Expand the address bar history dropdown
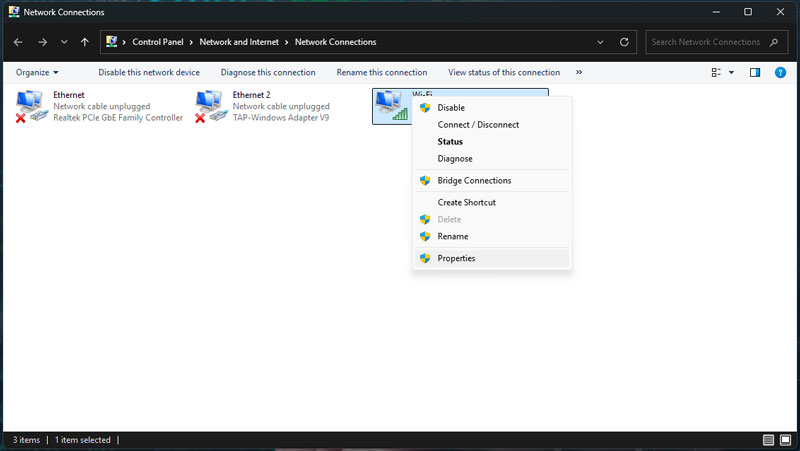The width and height of the screenshot is (800, 451). [600, 42]
